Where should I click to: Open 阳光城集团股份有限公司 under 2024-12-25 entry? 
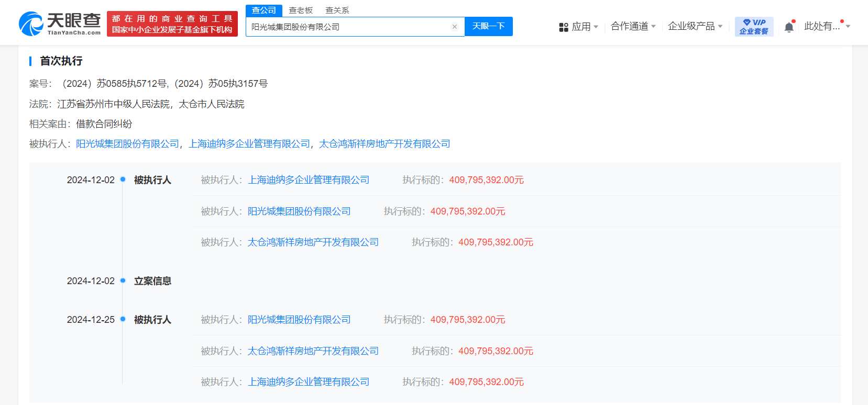[x=299, y=320]
